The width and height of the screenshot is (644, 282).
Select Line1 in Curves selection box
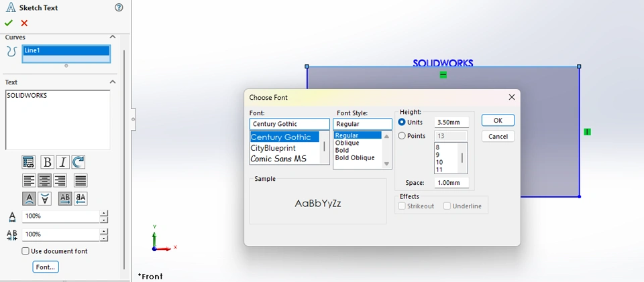[66, 50]
